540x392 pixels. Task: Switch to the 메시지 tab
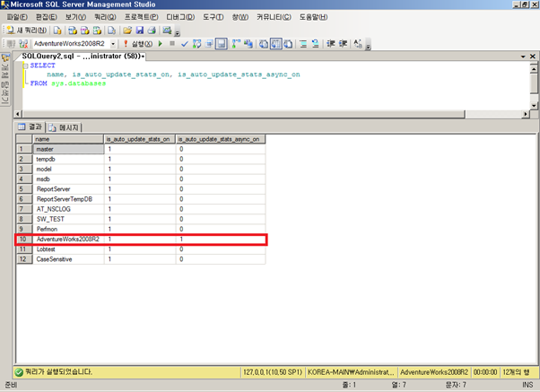point(64,127)
